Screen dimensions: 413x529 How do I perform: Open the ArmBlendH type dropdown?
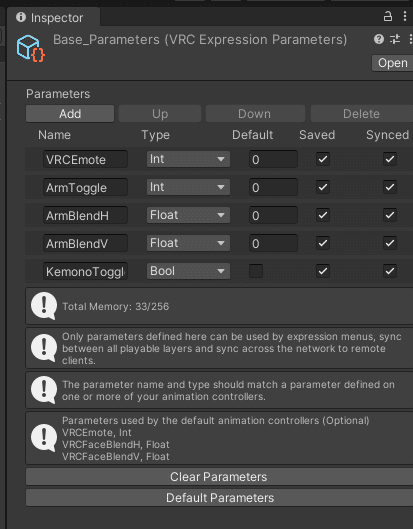point(188,215)
